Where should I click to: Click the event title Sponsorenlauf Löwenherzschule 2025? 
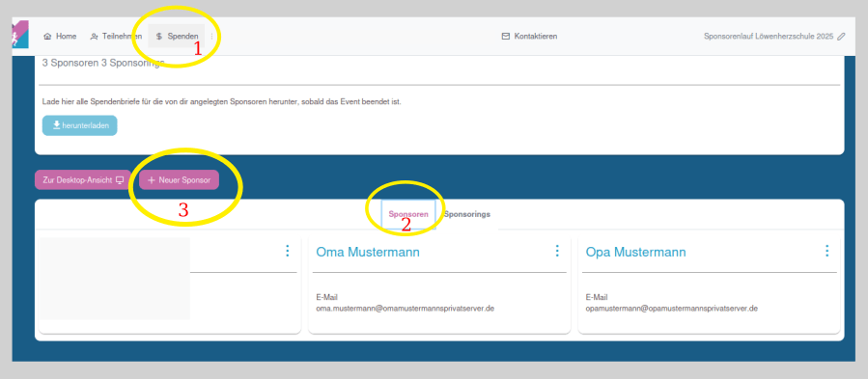click(769, 36)
